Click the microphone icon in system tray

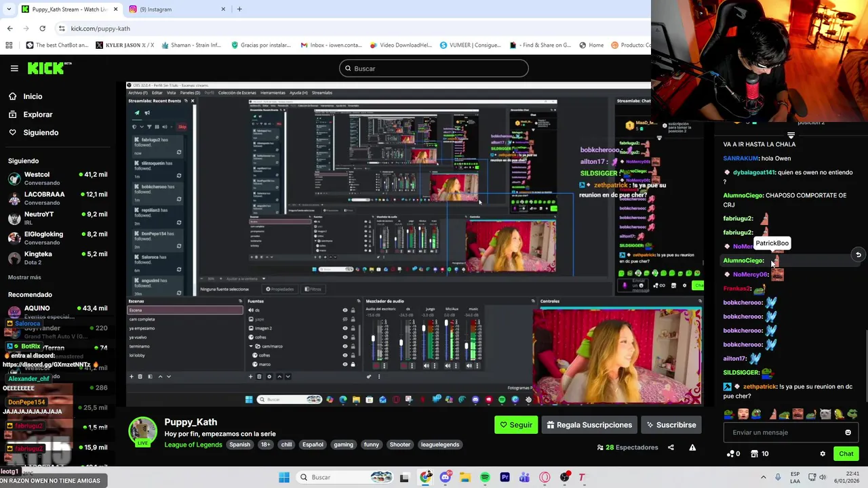tap(778, 477)
